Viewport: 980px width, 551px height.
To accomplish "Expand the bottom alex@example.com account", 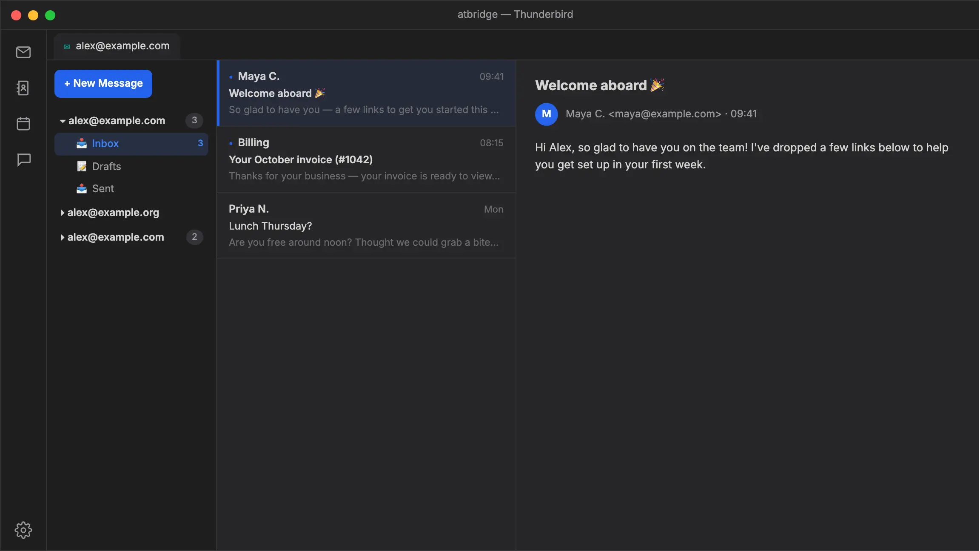I will pos(63,237).
